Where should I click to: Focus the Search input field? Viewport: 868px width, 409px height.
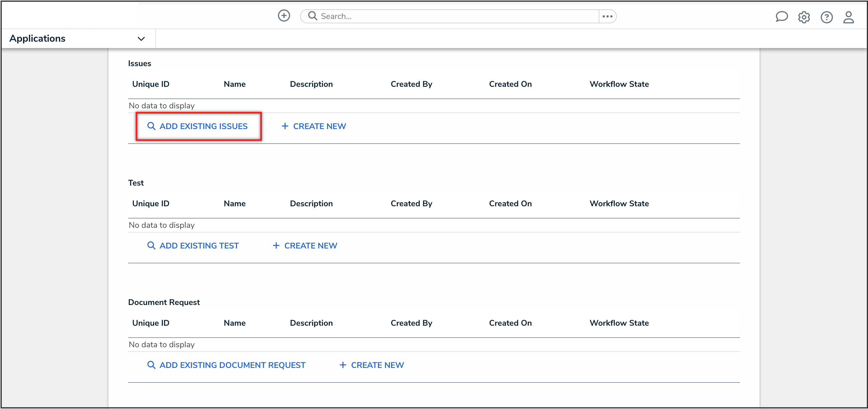pyautogui.click(x=455, y=16)
